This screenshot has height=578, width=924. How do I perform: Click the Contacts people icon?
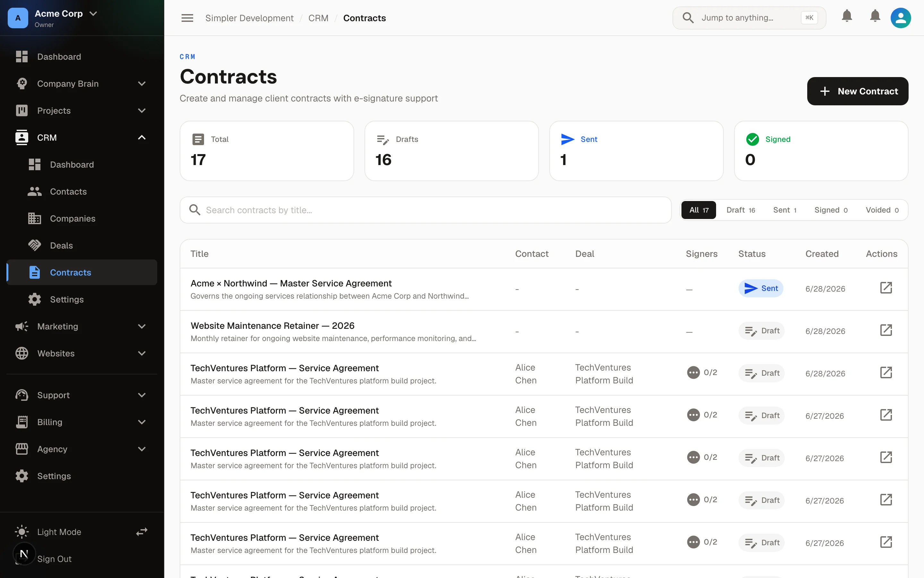coord(34,191)
